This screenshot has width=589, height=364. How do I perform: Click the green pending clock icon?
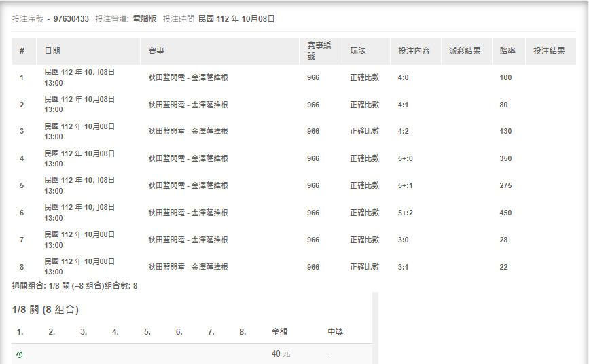20,354
